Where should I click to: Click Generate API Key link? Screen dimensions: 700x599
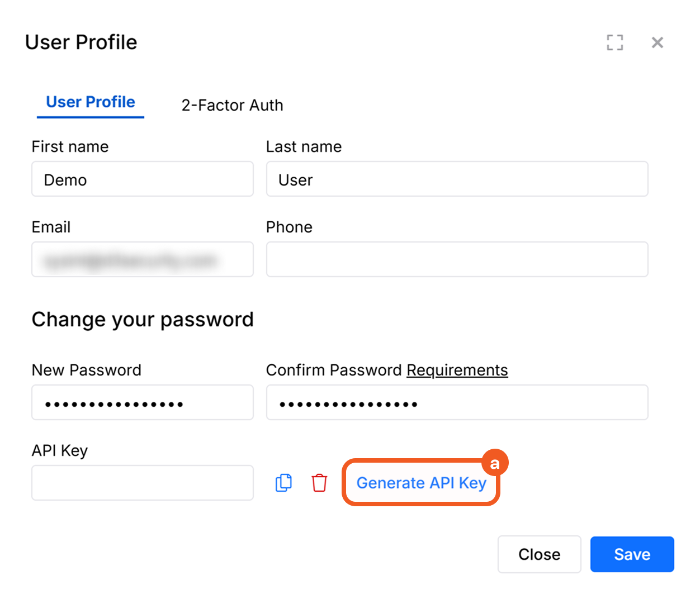pyautogui.click(x=421, y=483)
